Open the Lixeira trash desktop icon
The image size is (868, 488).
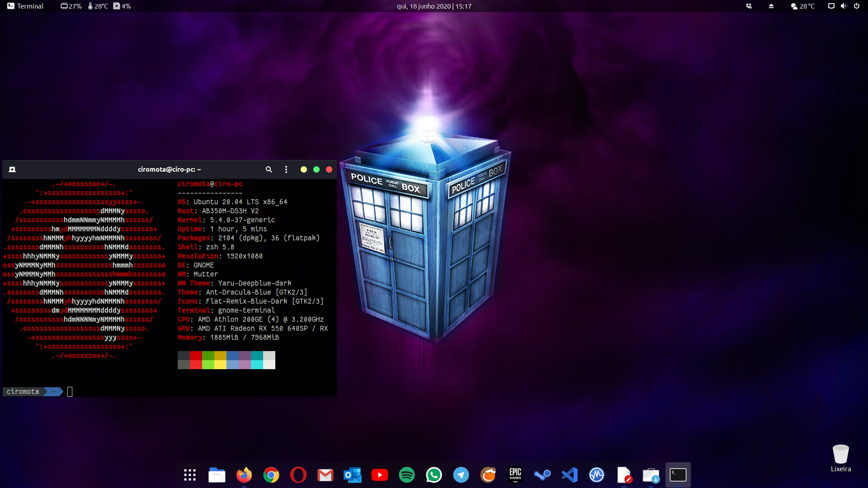pos(840,457)
